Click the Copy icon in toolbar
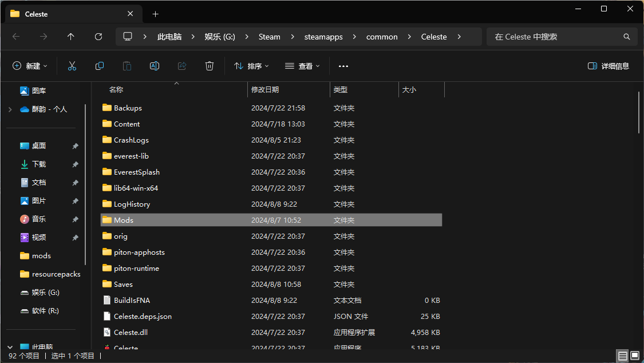Screen dimensions: 644x363 (100, 66)
